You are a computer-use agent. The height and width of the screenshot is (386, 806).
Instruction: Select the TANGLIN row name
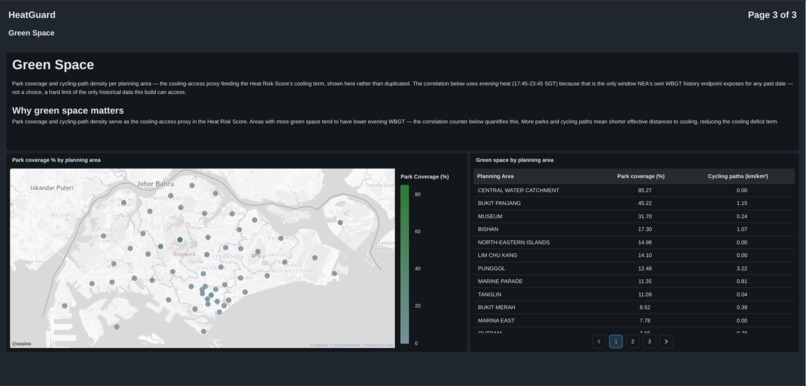point(489,295)
